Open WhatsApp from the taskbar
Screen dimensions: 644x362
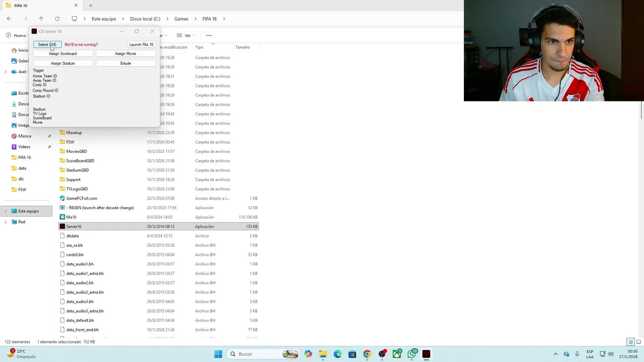(412, 354)
